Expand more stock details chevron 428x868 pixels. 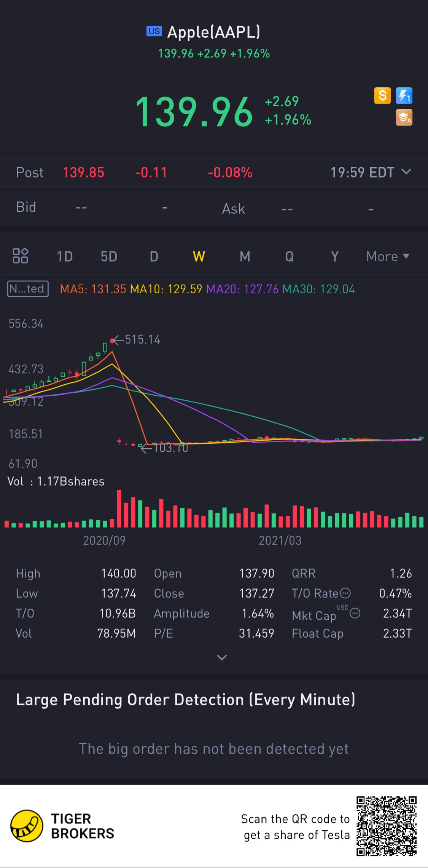(x=222, y=657)
